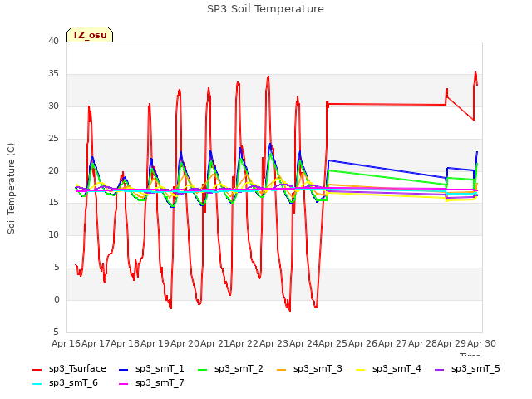Screen dimensions: 532x399
Task: Click the 0 y-axis tick label
Action: tap(57, 300)
